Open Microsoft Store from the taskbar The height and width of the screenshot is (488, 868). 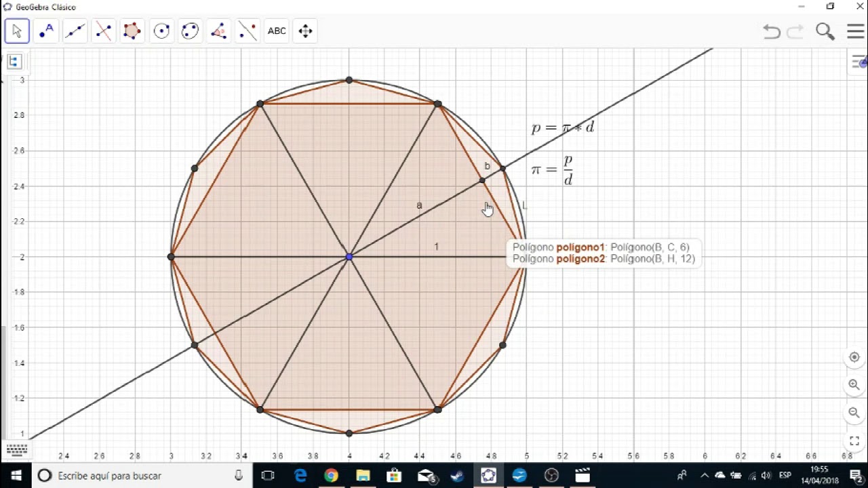coord(394,476)
